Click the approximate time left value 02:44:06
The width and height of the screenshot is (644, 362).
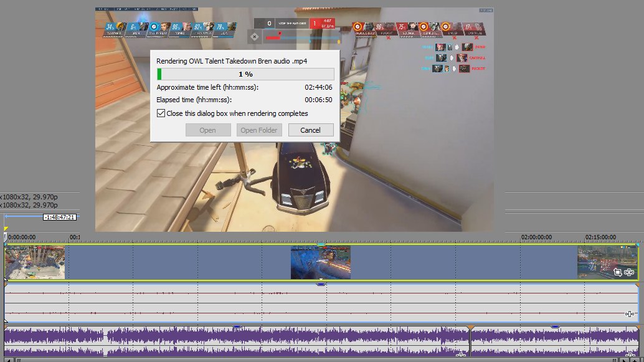(x=318, y=87)
